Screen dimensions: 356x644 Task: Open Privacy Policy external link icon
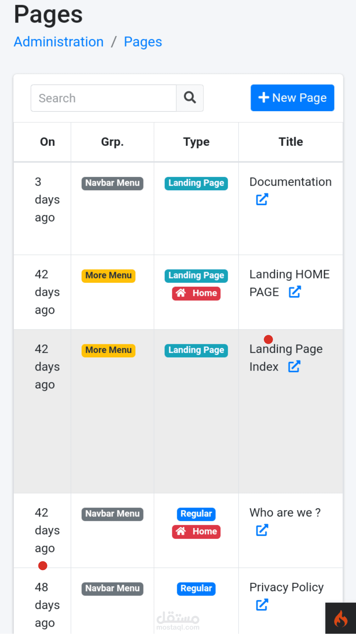[x=262, y=605]
